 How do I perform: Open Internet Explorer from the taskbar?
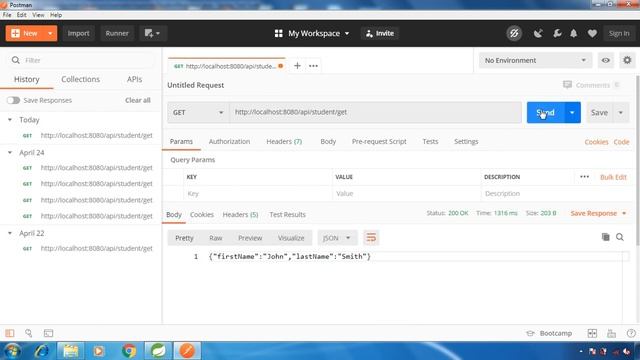[42, 351]
